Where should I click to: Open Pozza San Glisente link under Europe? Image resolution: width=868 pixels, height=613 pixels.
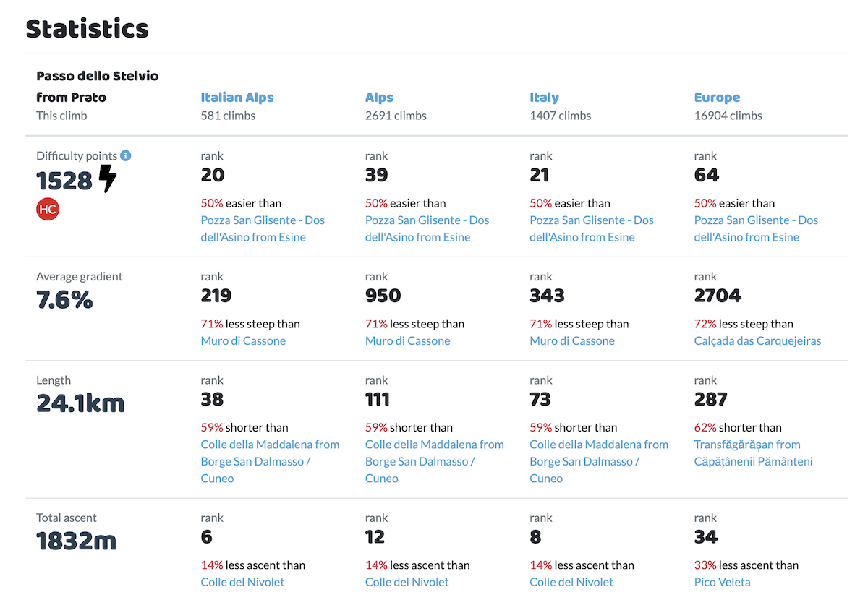coord(756,228)
